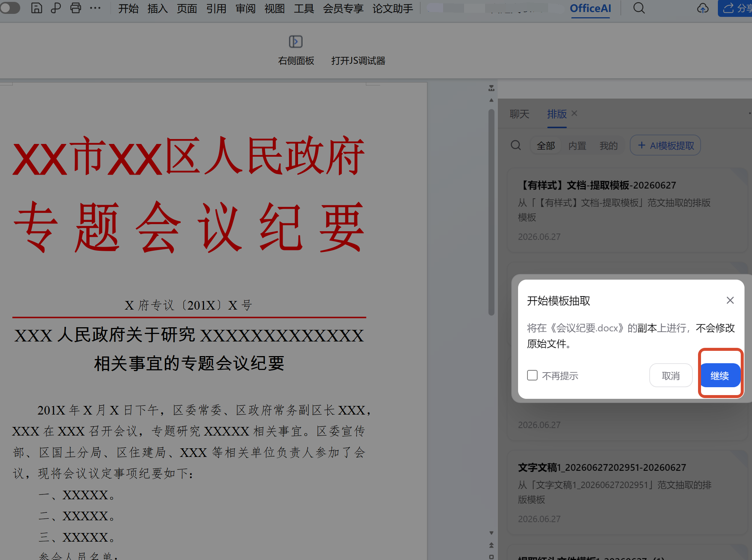752x560 pixels.
Task: Click the cloud upload icon
Action: click(x=703, y=8)
